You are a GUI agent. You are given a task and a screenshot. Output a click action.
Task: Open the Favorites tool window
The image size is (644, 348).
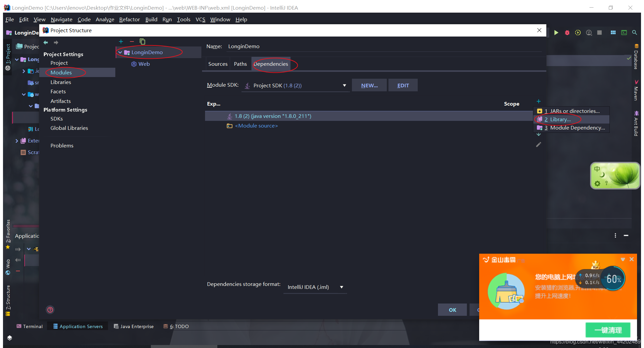click(8, 234)
